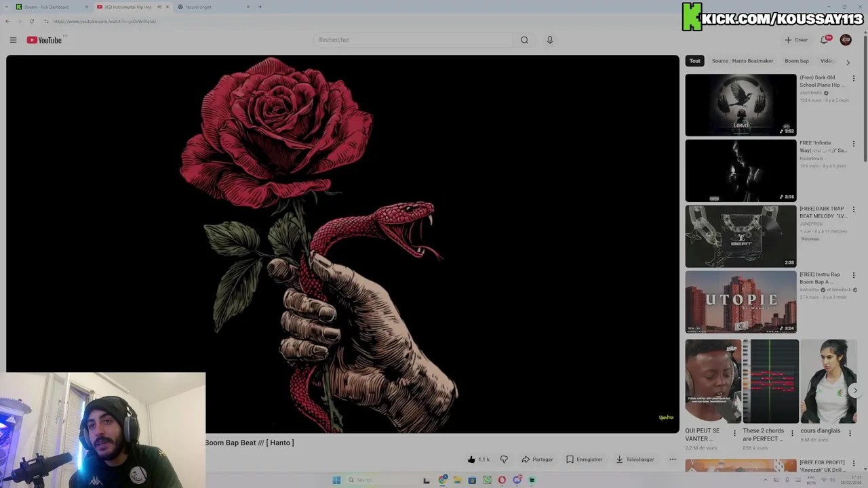This screenshot has width=868, height=488.
Task: Start voice search with the microphone icon
Action: 550,40
